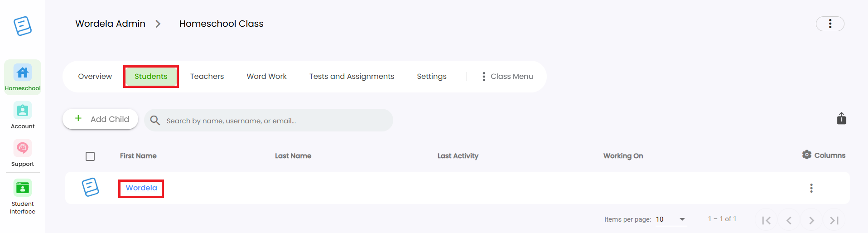Click the Add Child button

100,119
